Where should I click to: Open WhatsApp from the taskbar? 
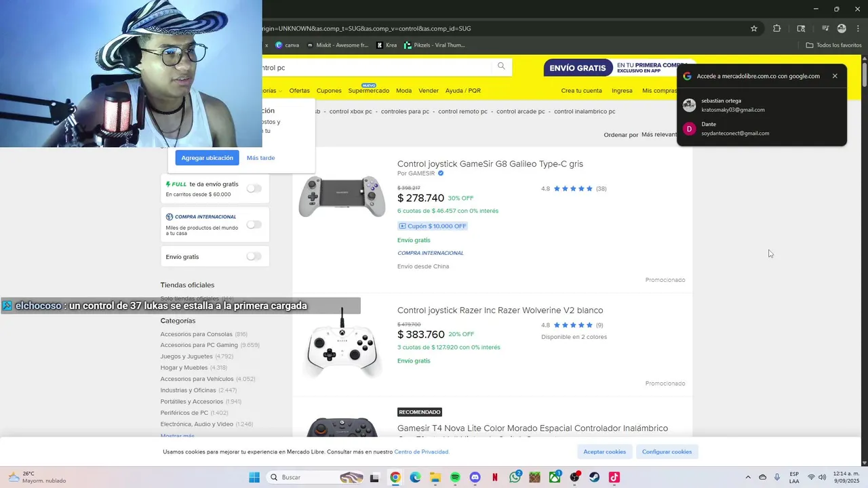(x=515, y=477)
